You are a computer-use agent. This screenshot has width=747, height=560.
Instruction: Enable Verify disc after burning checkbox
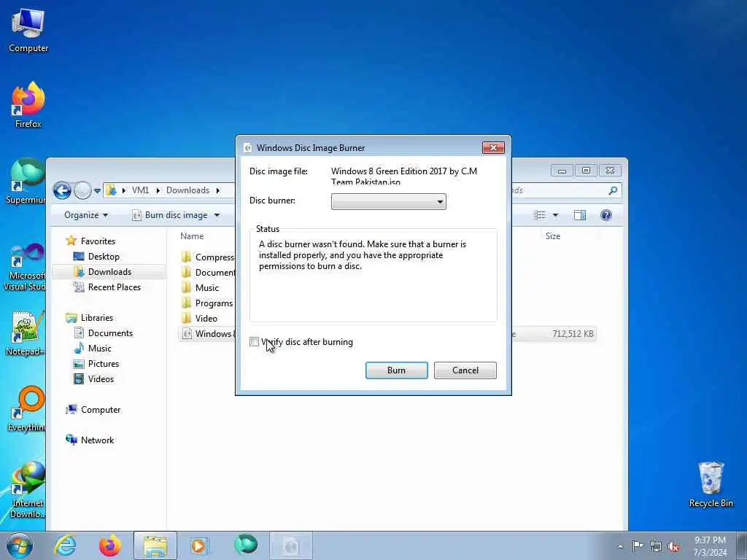pyautogui.click(x=255, y=342)
